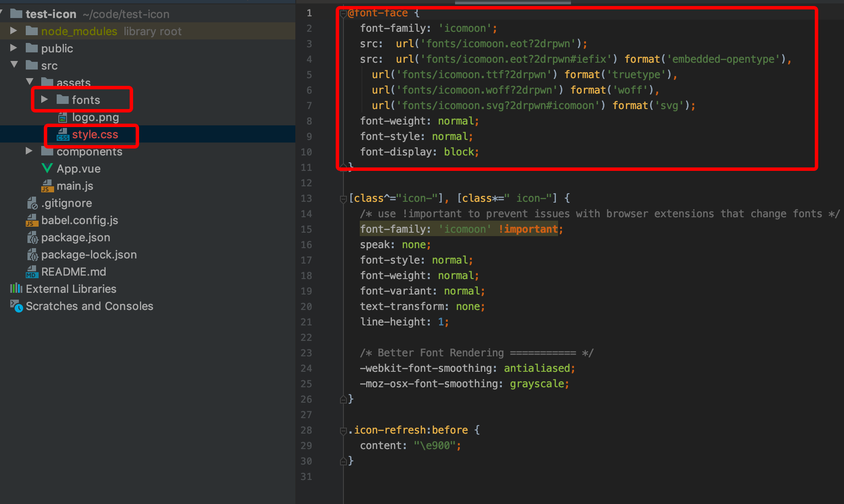Expand the node_modules folder arrow

[x=13, y=31]
